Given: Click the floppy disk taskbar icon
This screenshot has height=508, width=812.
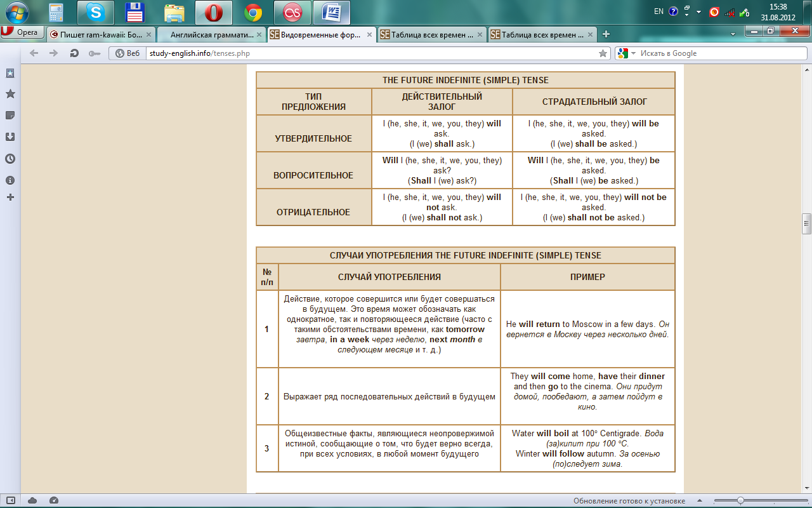Looking at the screenshot, I should coord(134,11).
